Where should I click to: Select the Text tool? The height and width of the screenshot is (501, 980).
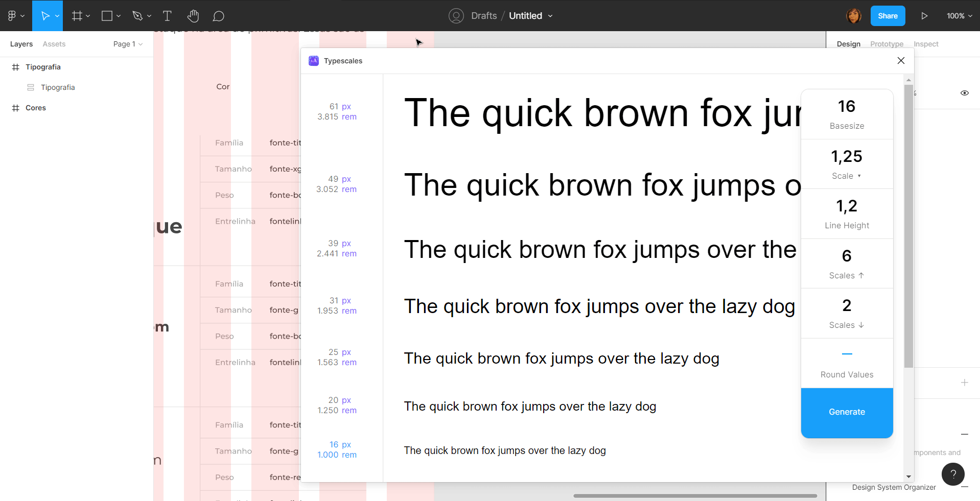[167, 16]
